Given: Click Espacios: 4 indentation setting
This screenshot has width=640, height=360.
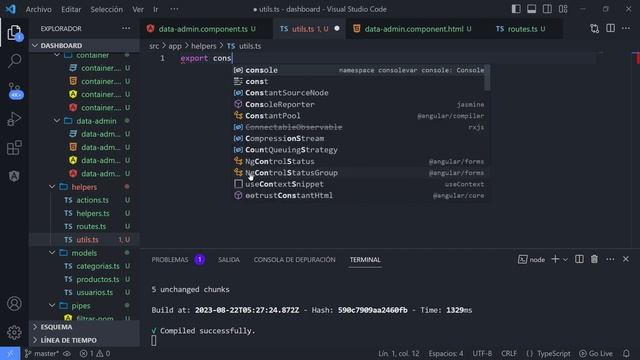Looking at the screenshot, I should (446, 353).
